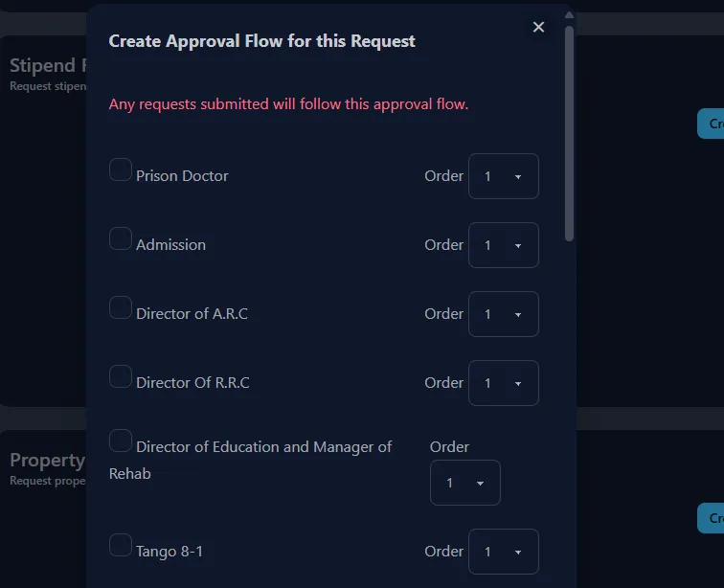Click the Create Approval Flow heading
Image resolution: width=724 pixels, height=588 pixels.
pyautogui.click(x=261, y=41)
